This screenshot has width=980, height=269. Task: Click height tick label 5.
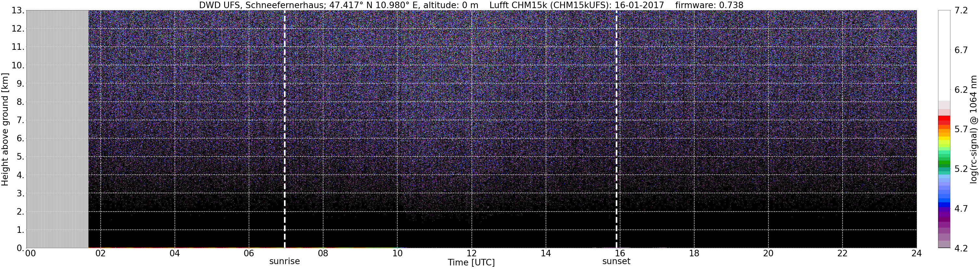(x=21, y=157)
